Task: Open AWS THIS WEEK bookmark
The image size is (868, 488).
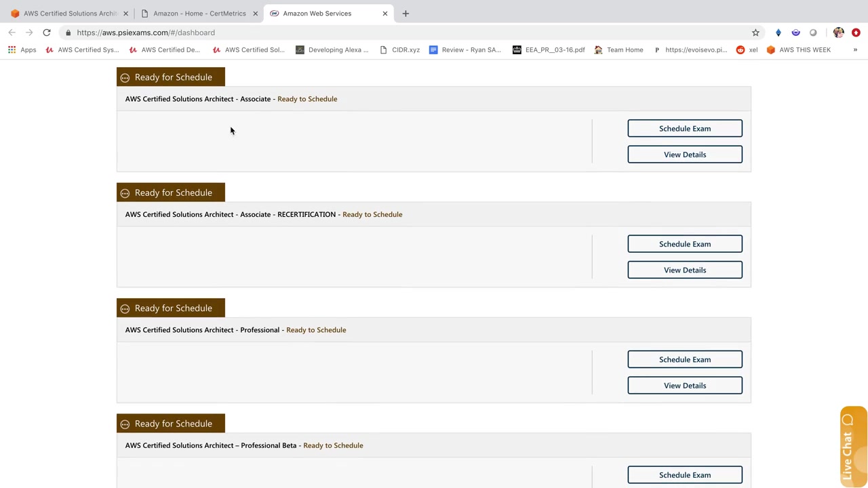Action: coord(799,49)
